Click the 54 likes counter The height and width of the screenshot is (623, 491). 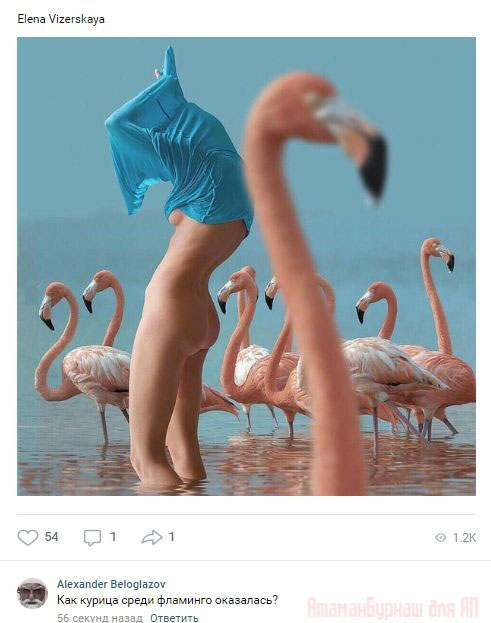coord(52,537)
